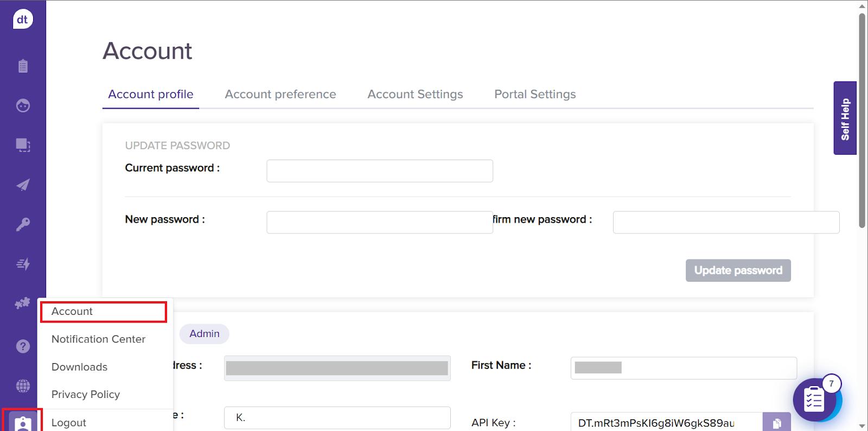Click the paper plane icon in sidebar
The width and height of the screenshot is (868, 431).
point(23,185)
